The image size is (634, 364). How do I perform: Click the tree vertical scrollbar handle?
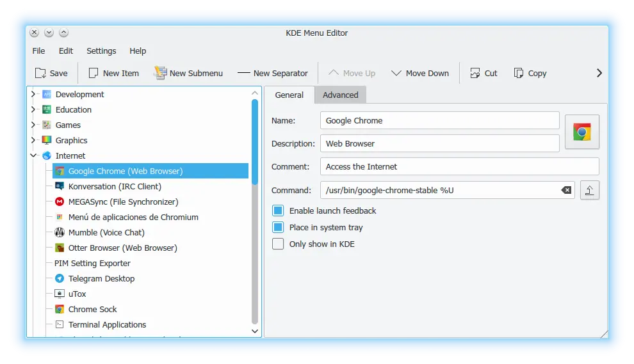pos(255,142)
